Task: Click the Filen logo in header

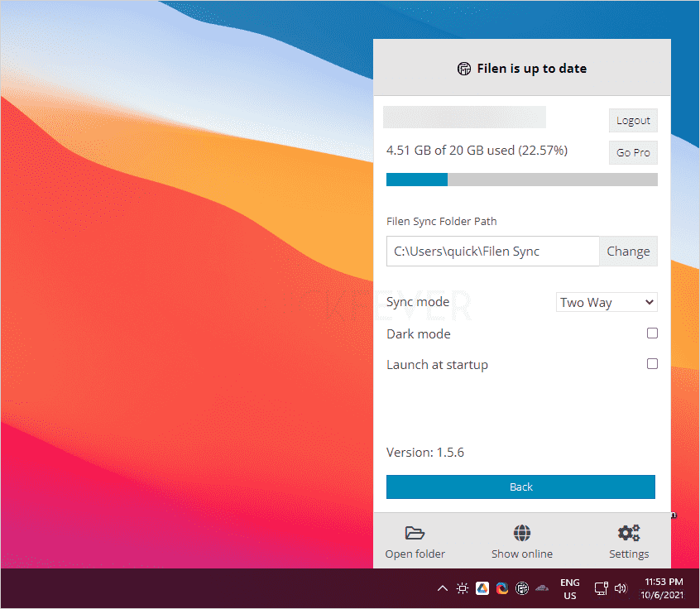Action: click(464, 69)
